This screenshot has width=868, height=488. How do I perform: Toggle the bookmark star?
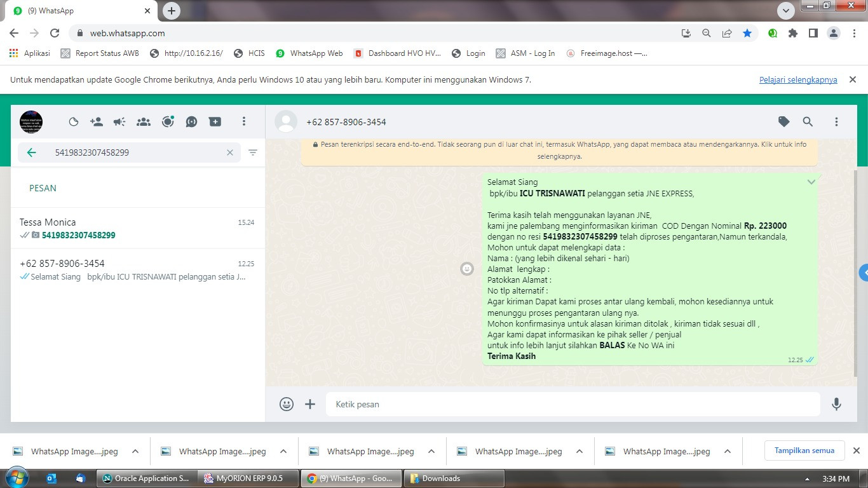click(x=747, y=33)
